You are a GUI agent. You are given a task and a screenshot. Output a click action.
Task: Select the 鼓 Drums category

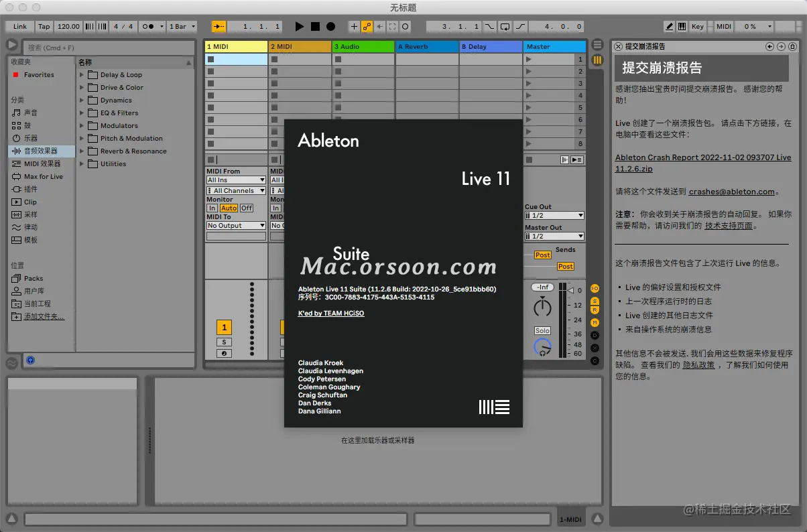tap(27, 125)
